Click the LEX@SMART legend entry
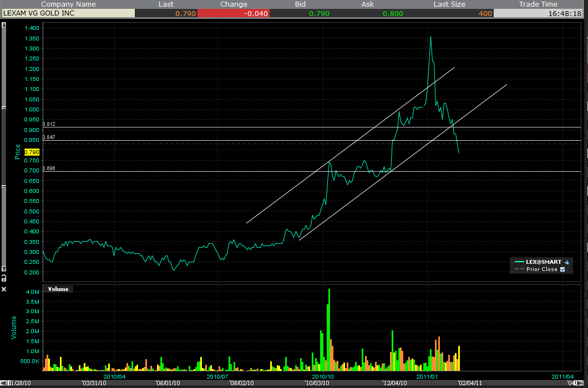 [544, 262]
